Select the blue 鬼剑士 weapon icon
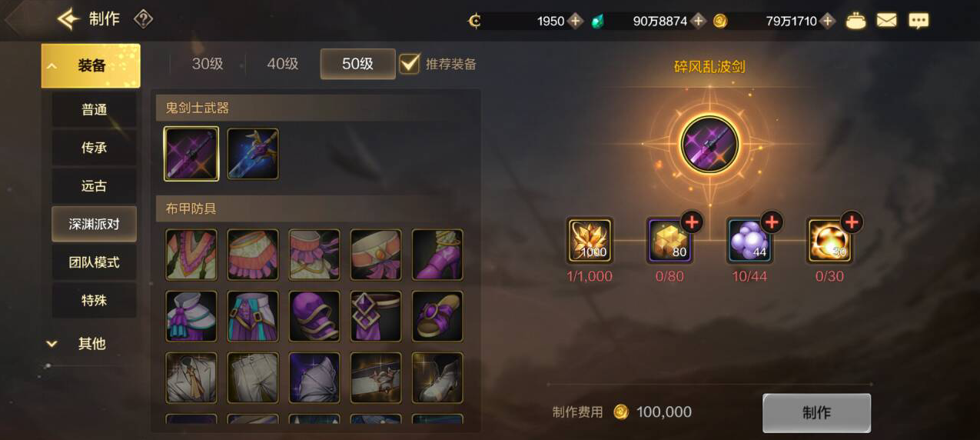 (253, 154)
